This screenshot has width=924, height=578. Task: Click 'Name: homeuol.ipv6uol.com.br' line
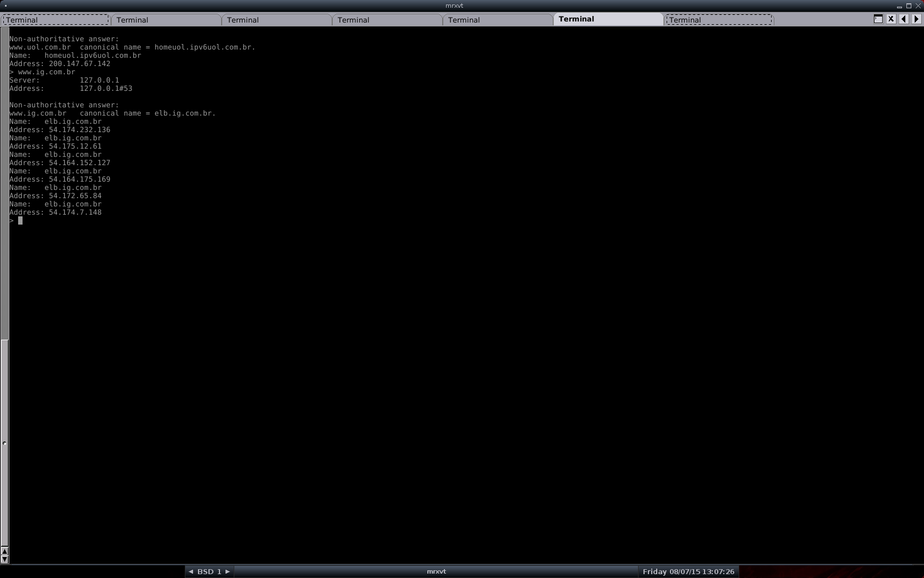coord(75,56)
